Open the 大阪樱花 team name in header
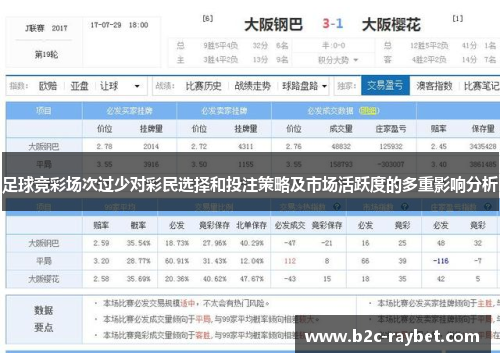Screen dimensions: 500x362 (x=391, y=25)
